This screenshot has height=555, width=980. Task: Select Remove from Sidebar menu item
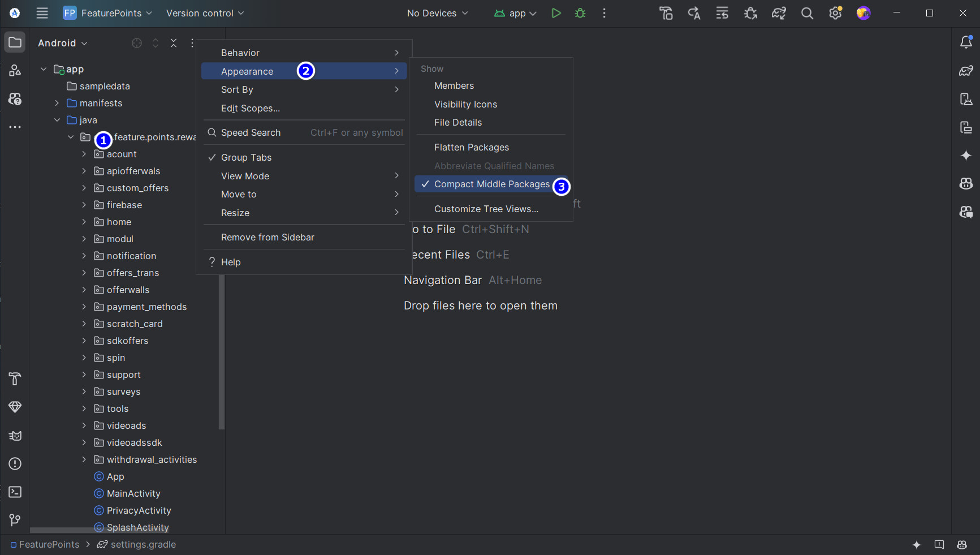click(x=267, y=237)
